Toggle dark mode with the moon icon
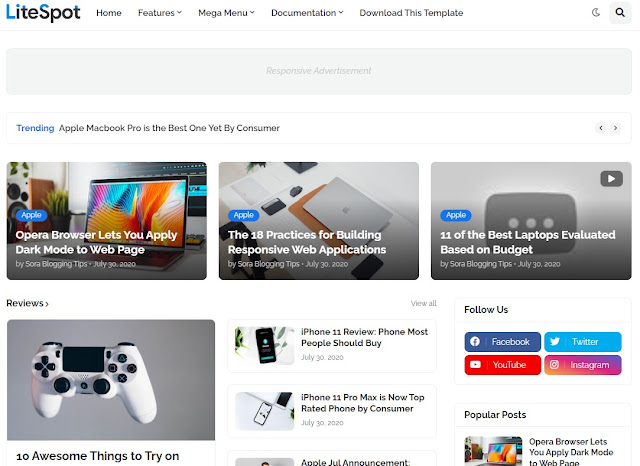Screen dimensions: 640x466 click(596, 13)
